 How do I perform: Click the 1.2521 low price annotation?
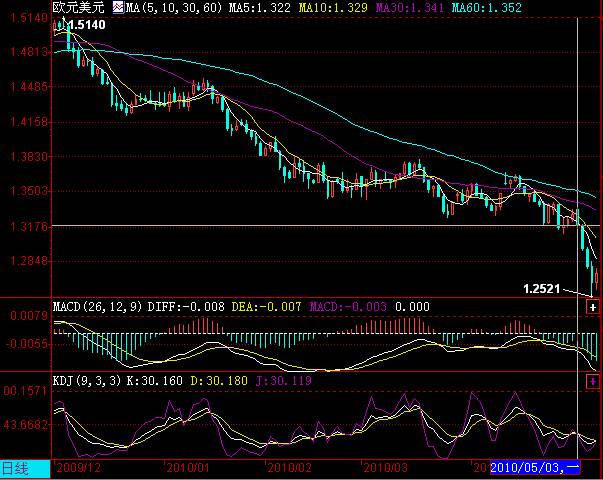(541, 289)
